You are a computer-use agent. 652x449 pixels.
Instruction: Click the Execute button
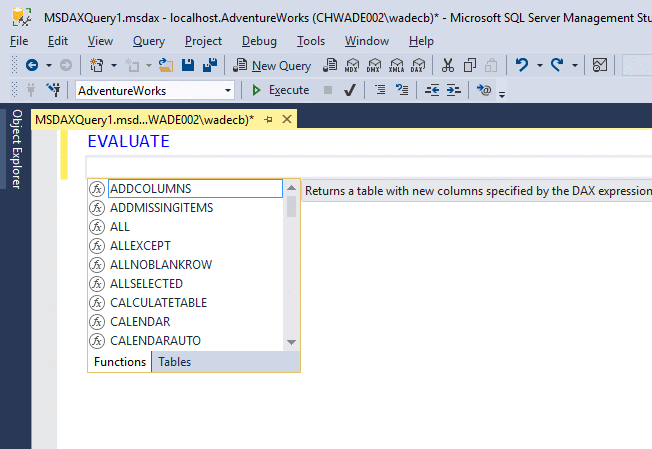(280, 90)
